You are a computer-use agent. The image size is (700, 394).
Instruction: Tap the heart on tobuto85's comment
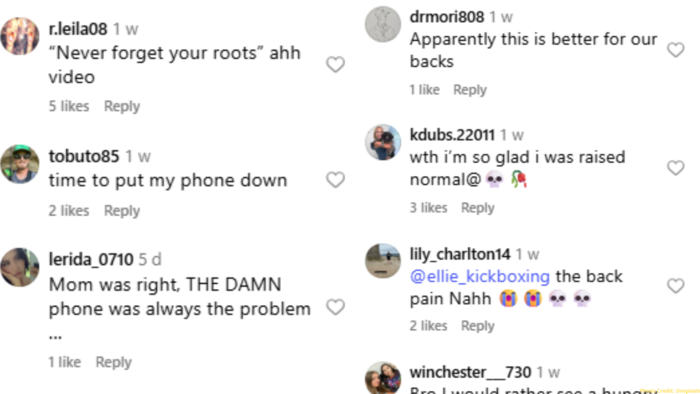tap(335, 180)
